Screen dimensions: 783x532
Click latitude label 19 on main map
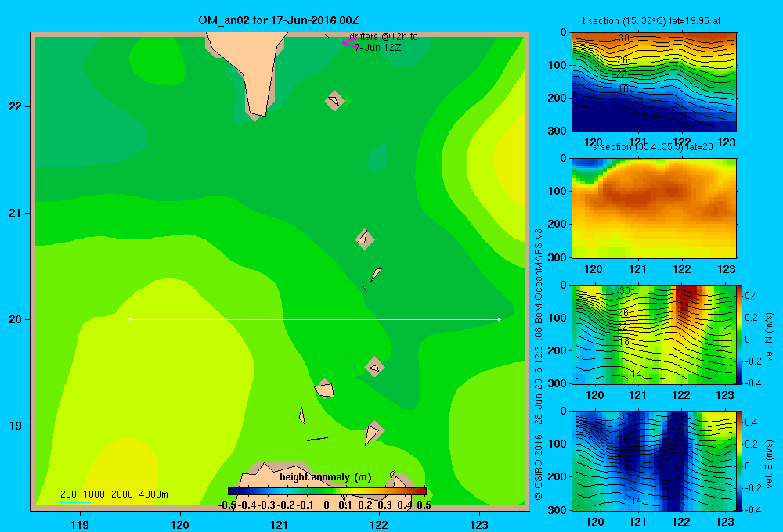[x=16, y=426]
